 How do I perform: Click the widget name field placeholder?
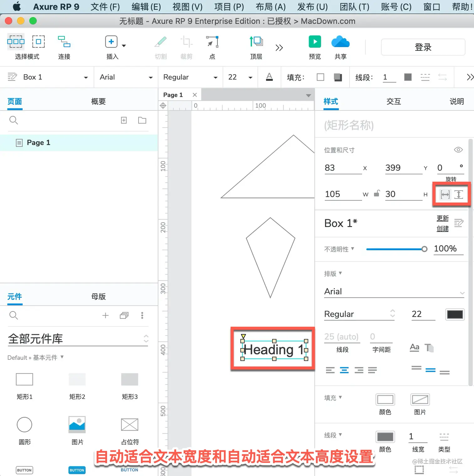click(349, 125)
